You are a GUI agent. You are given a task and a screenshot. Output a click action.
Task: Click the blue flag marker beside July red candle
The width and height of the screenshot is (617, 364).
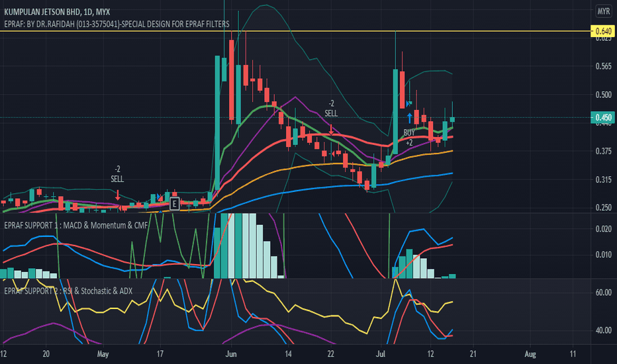pyautogui.click(x=409, y=104)
